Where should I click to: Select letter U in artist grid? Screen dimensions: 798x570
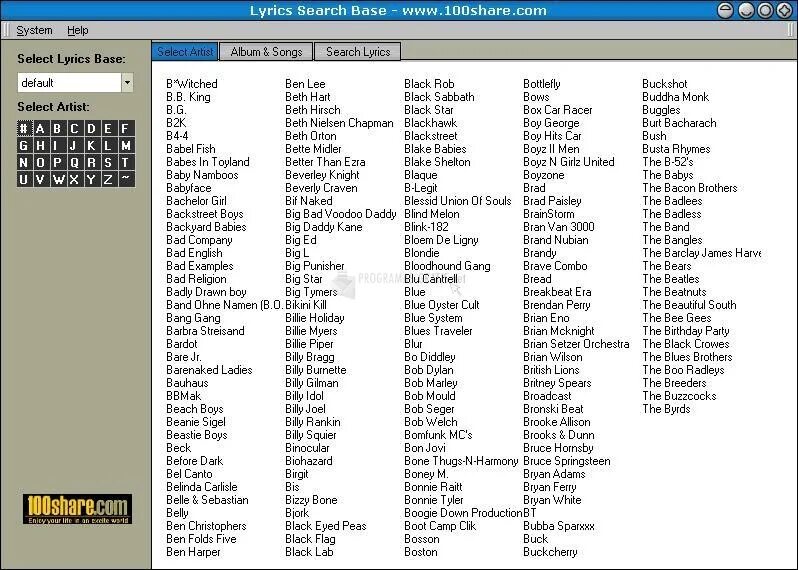[x=23, y=179]
